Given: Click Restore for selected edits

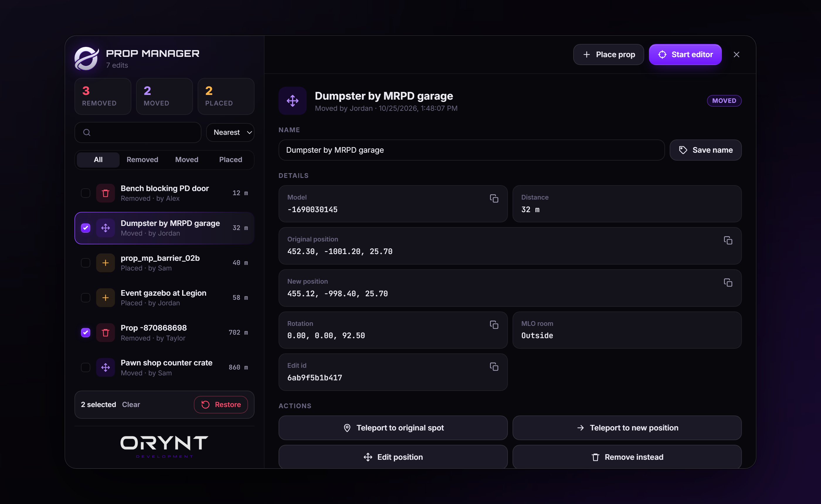Looking at the screenshot, I should coord(221,405).
